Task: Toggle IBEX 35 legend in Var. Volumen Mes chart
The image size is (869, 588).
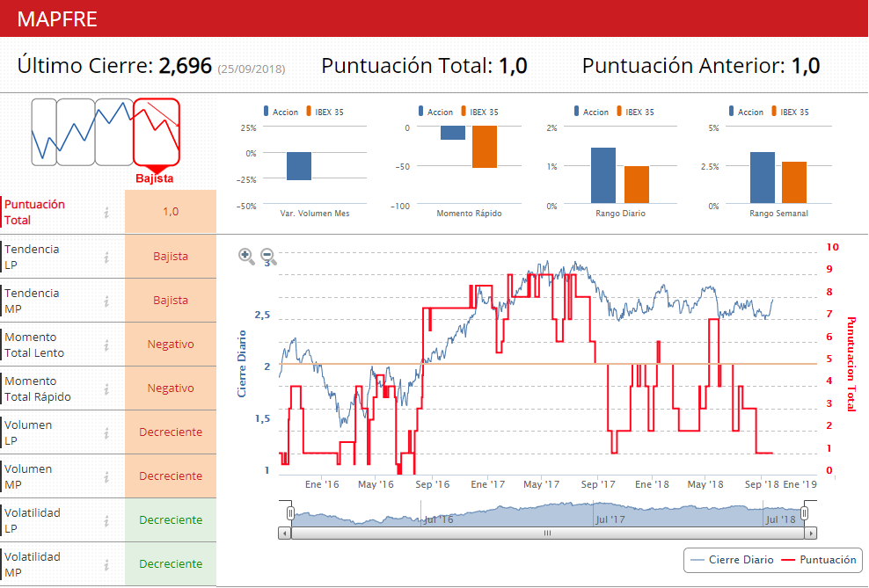Action: [325, 112]
